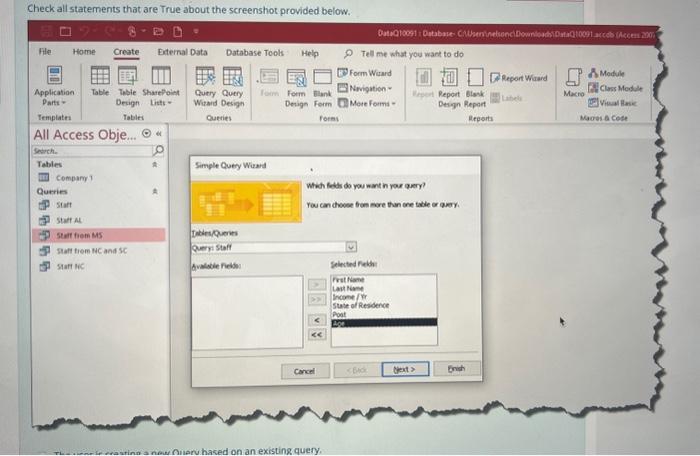The width and height of the screenshot is (700, 456).
Task: Expand the Navigation forms dropdown
Action: tap(365, 88)
